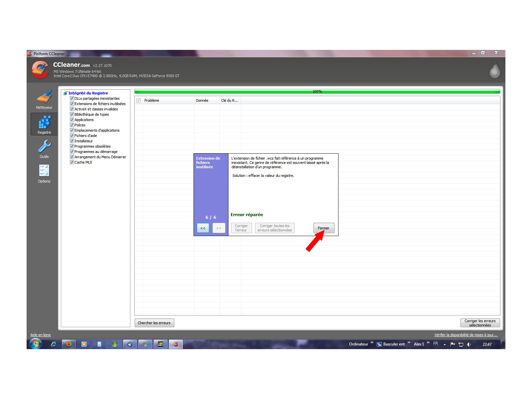Close the dialog with Fermer

click(324, 228)
